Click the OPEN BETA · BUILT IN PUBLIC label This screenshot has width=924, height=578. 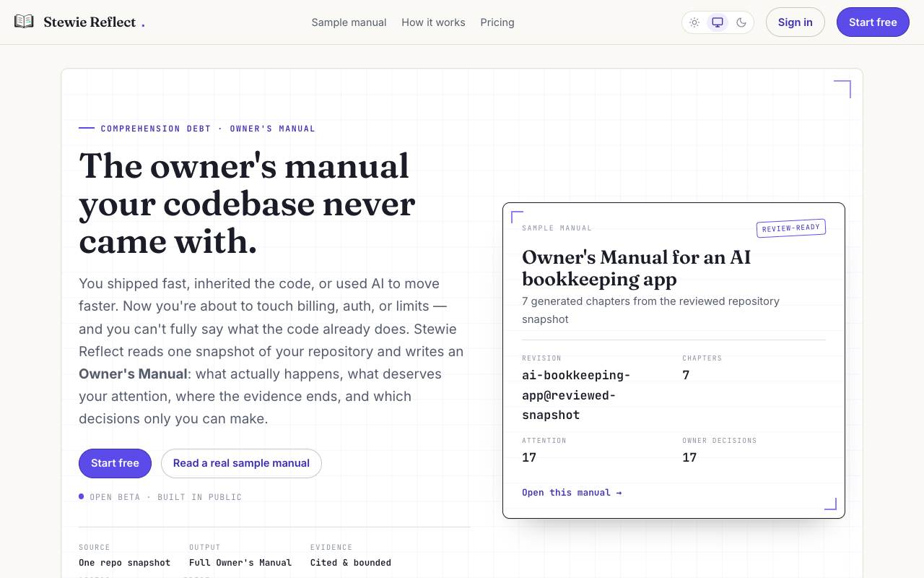165,497
